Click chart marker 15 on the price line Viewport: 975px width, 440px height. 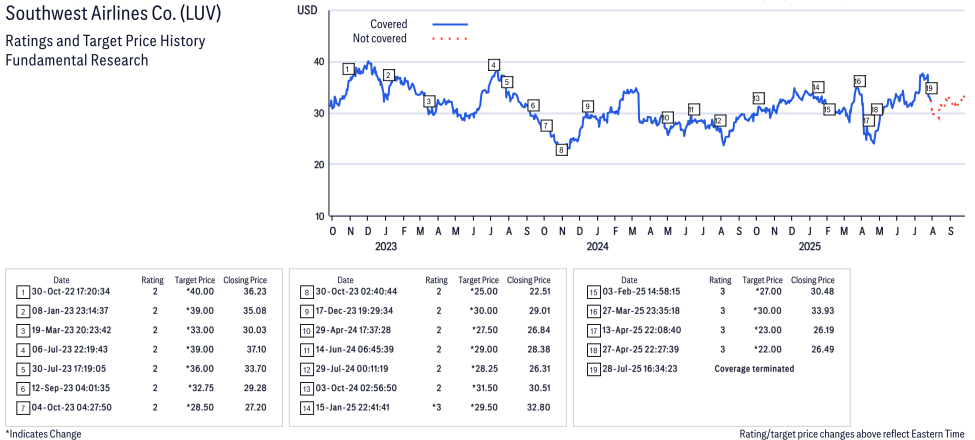point(828,110)
